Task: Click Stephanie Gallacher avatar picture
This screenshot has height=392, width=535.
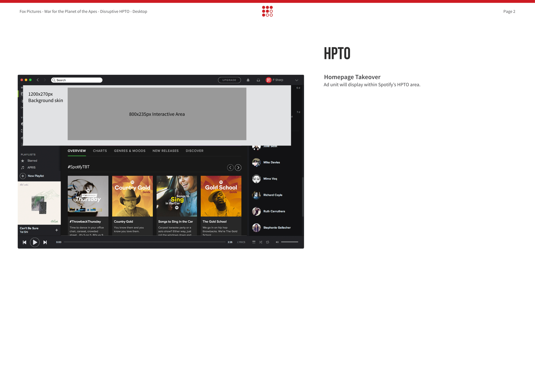Action: [x=256, y=228]
